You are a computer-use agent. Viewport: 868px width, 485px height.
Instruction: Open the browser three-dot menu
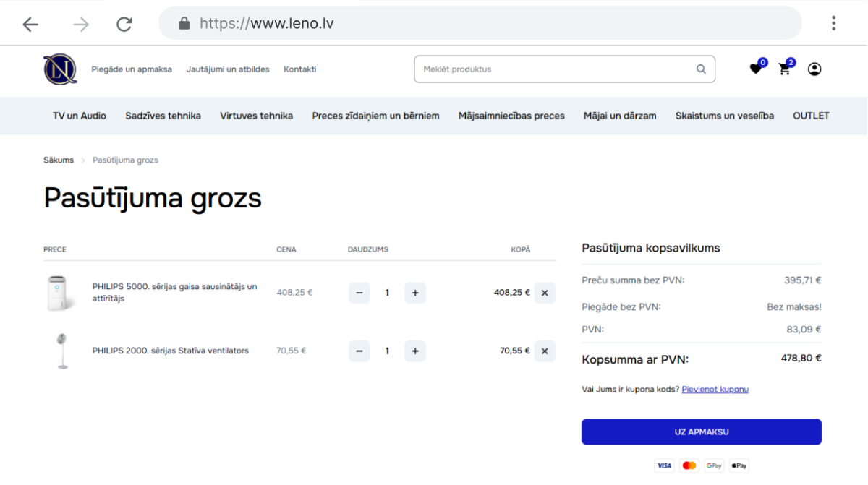[x=833, y=23]
